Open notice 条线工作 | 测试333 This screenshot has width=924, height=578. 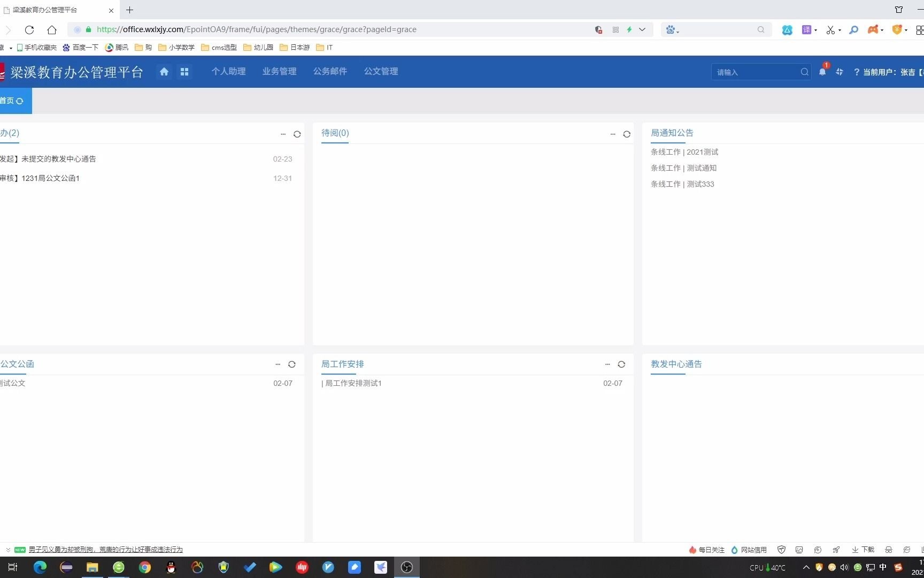(682, 184)
